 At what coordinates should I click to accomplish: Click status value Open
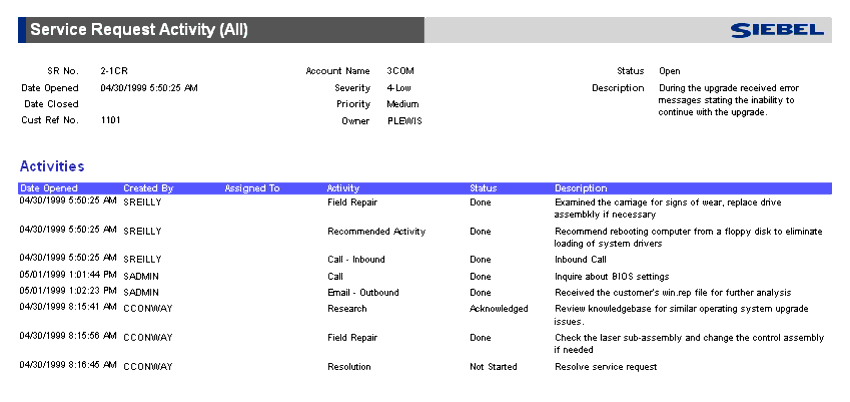669,72
